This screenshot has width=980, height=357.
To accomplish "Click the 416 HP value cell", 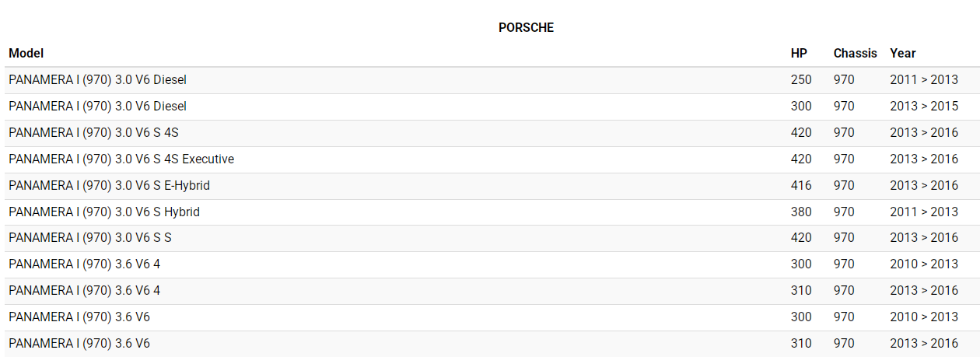I will point(801,186).
